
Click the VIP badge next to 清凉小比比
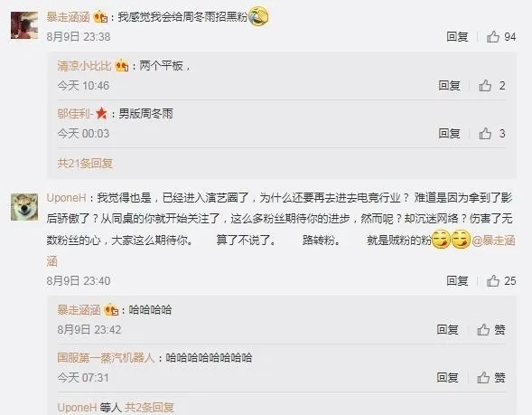coord(122,65)
